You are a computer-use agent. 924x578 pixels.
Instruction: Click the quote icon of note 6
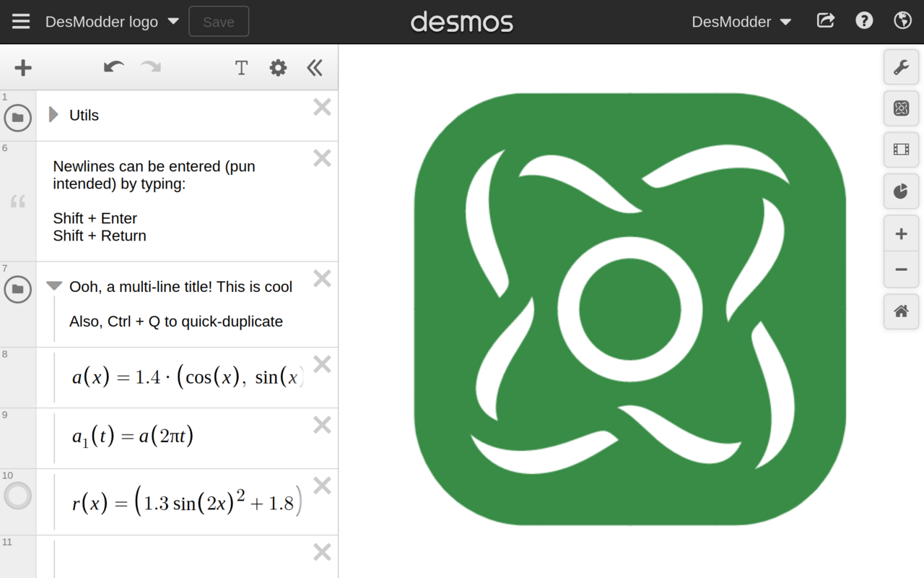(x=18, y=202)
